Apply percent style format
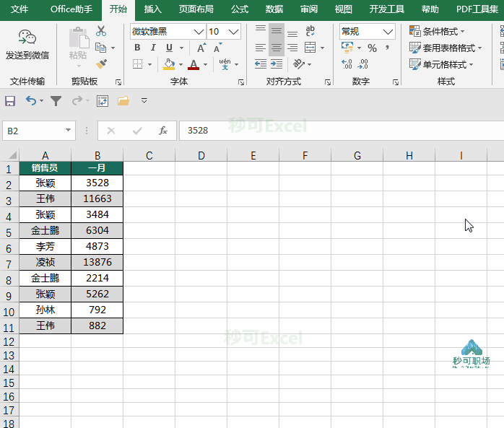Viewport: 504px width, 428px height. point(372,48)
